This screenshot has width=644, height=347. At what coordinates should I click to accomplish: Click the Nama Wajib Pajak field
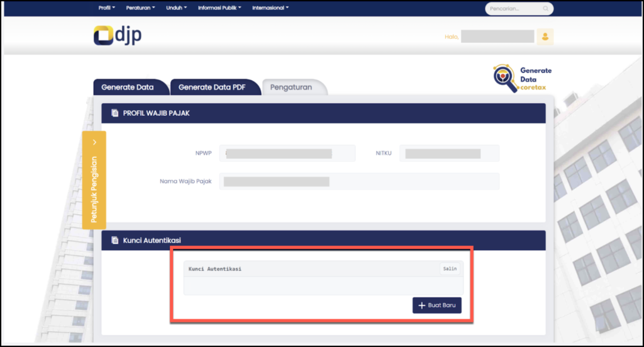coord(359,181)
